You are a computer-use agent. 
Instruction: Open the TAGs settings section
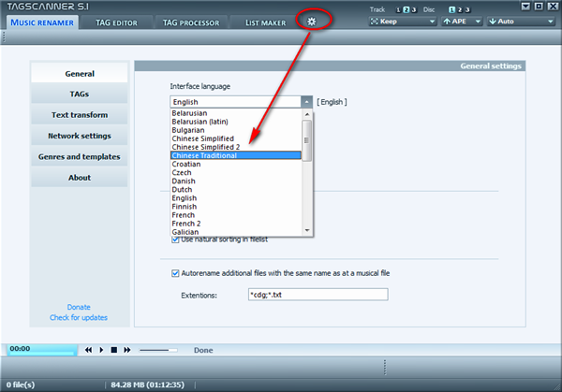80,94
